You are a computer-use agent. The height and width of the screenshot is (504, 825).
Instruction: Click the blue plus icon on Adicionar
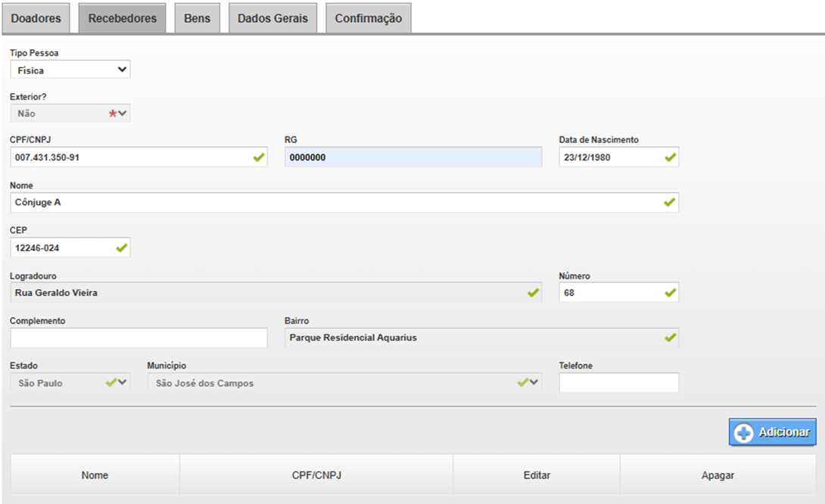point(744,433)
